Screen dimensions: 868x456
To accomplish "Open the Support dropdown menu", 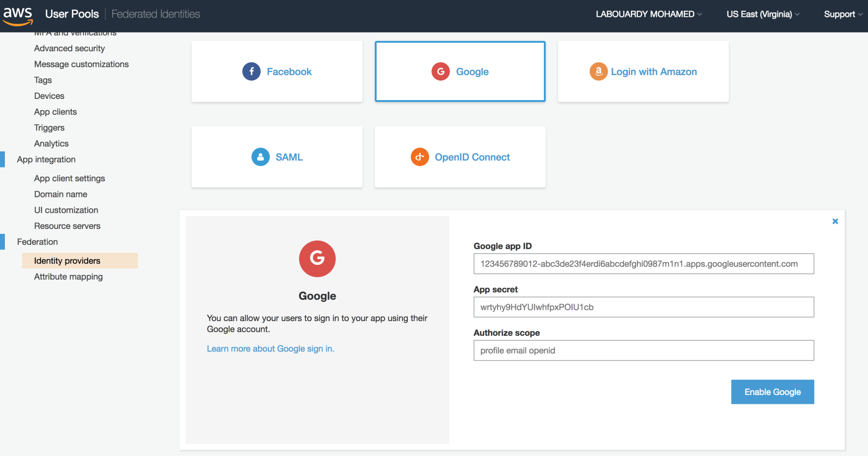I will (843, 14).
